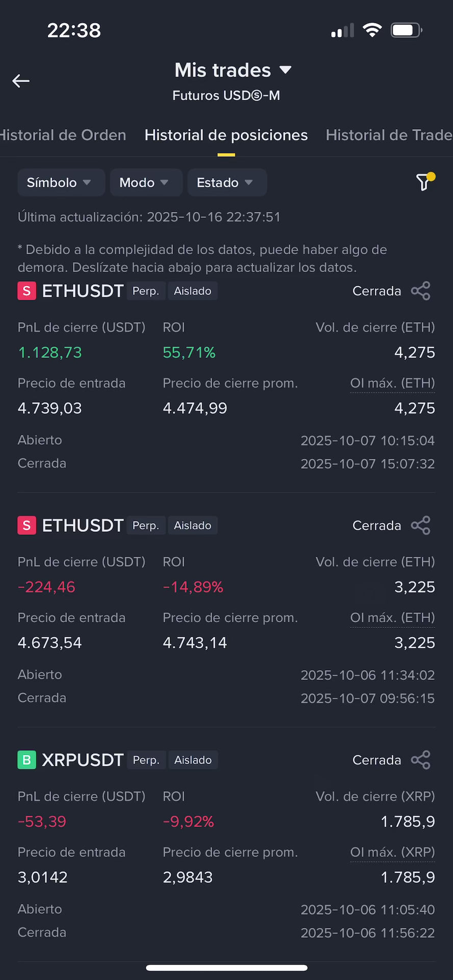Screen dimensions: 453x980
Task: Switch to Historial de Trade tab
Action: coord(389,135)
